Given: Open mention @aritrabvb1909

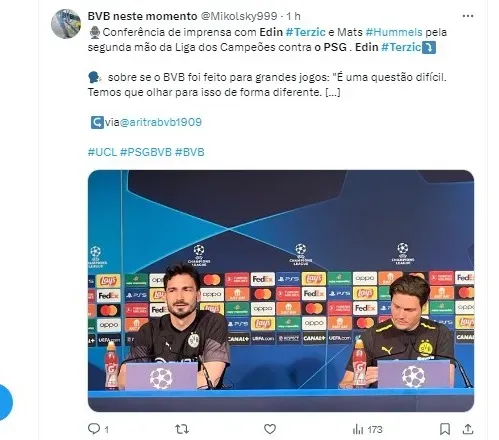Looking at the screenshot, I should [x=160, y=122].
